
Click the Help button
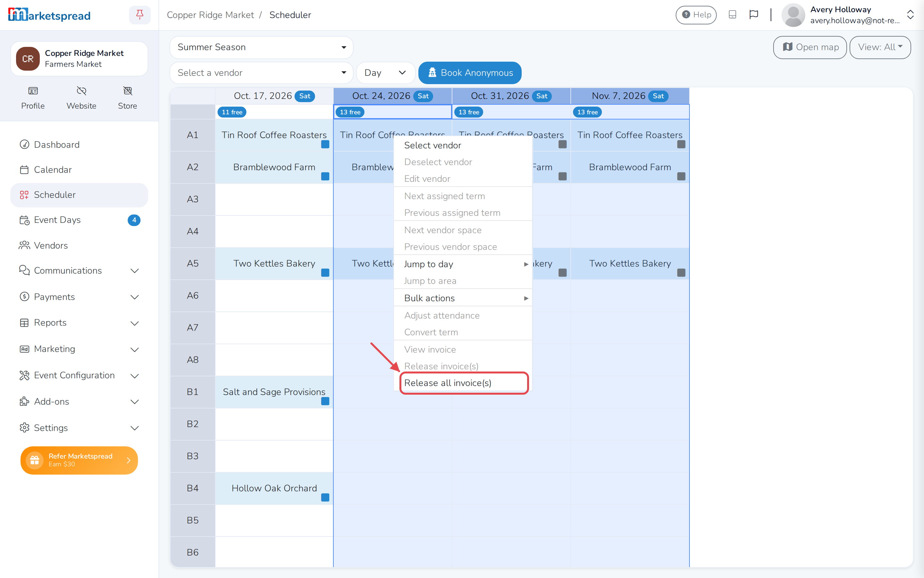pyautogui.click(x=696, y=14)
